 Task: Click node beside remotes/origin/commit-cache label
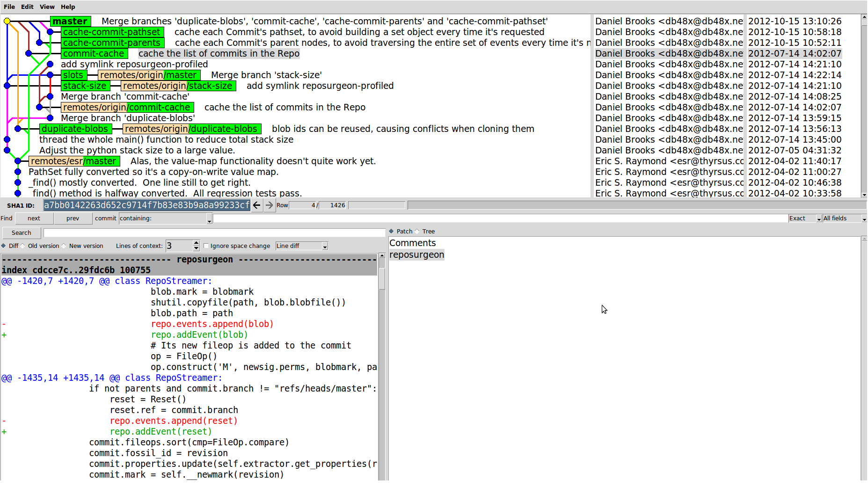(39, 107)
